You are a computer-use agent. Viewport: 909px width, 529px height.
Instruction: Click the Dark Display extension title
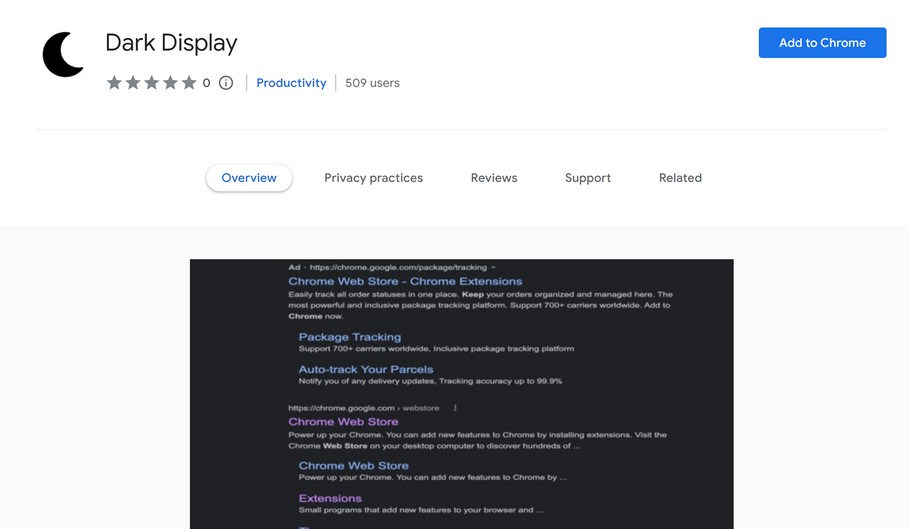coord(171,44)
